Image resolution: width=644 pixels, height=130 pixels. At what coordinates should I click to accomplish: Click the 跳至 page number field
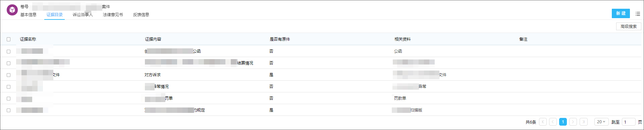coord(629,122)
